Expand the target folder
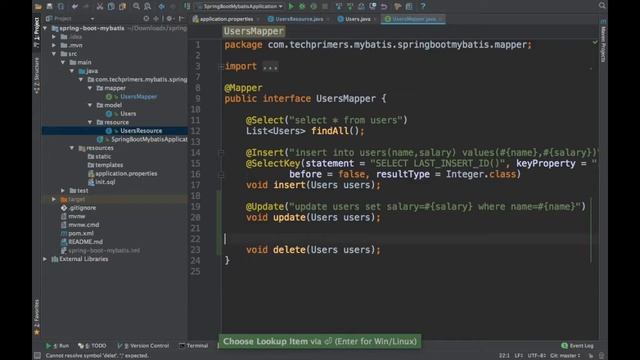This screenshot has width=640, height=360. (54, 199)
